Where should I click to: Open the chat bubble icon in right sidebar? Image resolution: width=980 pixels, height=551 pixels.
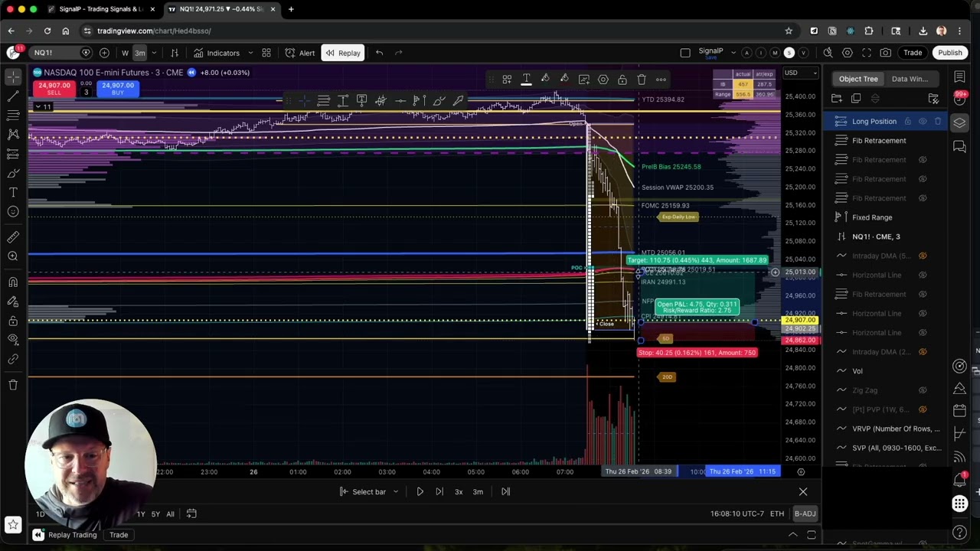(x=959, y=146)
